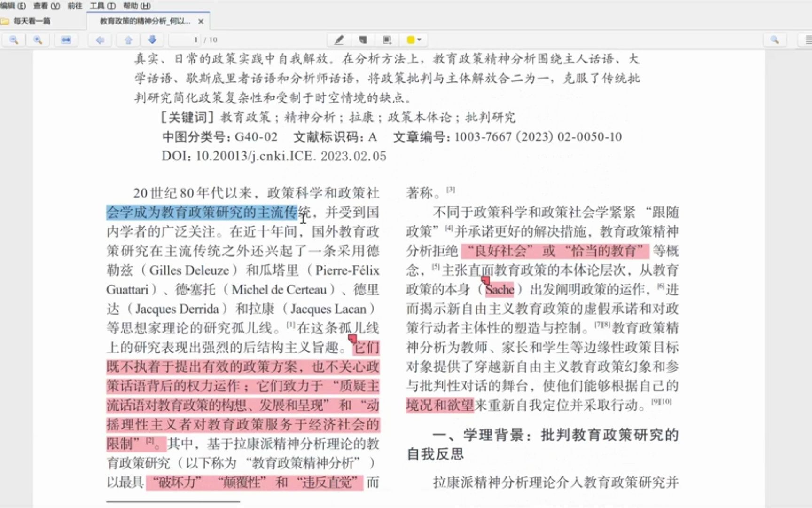The width and height of the screenshot is (812, 508).
Task: Open the 编辑 (E) menu
Action: click(x=13, y=6)
